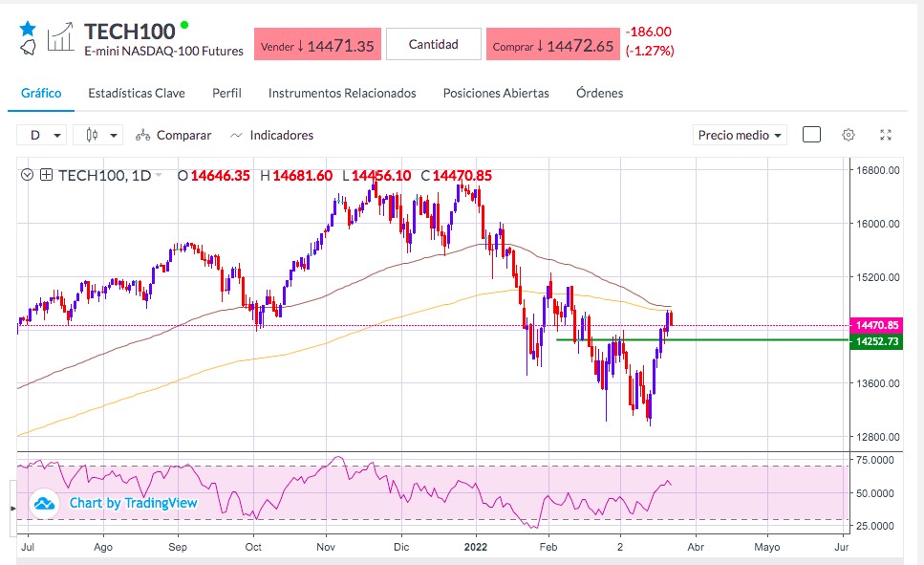Screen dimensions: 924x565
Task: Click the 75.0000 RSI axis label
Action: (874, 460)
